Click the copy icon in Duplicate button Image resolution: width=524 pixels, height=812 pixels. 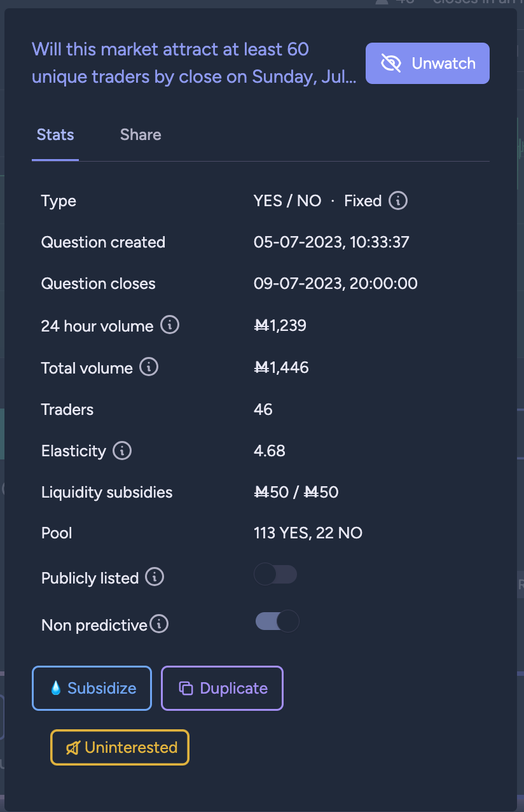coord(186,688)
